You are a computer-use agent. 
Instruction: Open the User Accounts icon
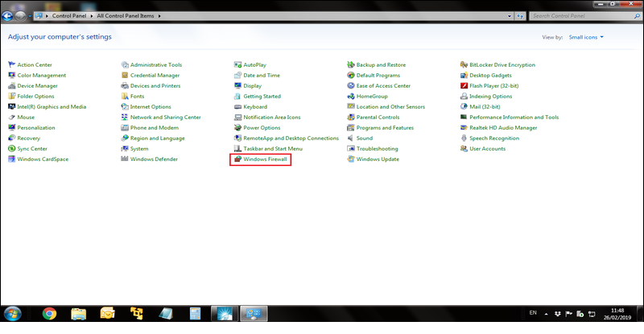tap(464, 149)
